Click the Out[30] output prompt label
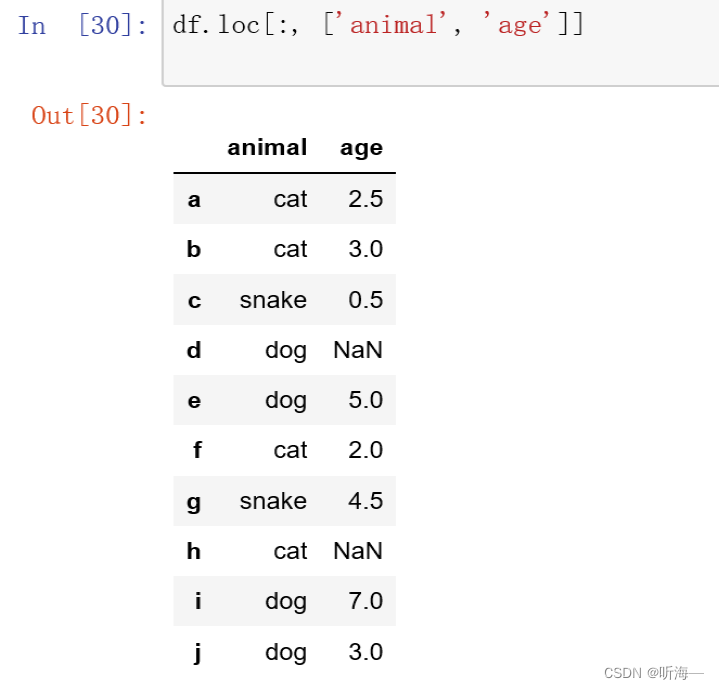The height and width of the screenshot is (689, 719). pos(89,115)
